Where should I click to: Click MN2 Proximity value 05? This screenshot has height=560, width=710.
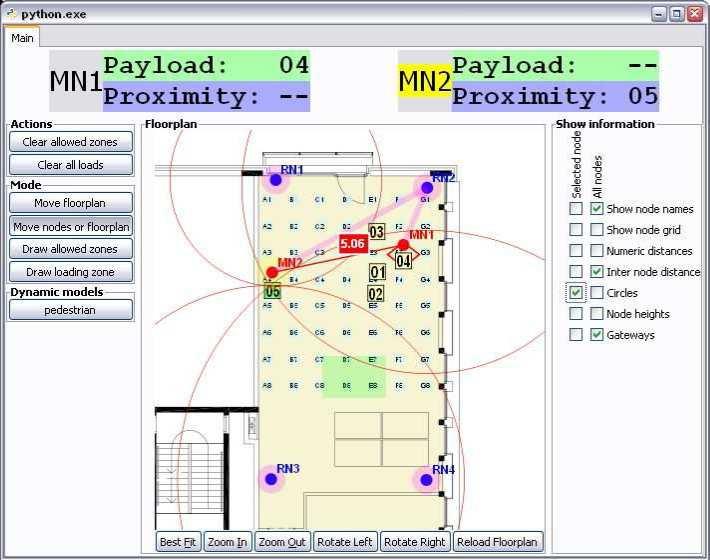pyautogui.click(x=643, y=96)
